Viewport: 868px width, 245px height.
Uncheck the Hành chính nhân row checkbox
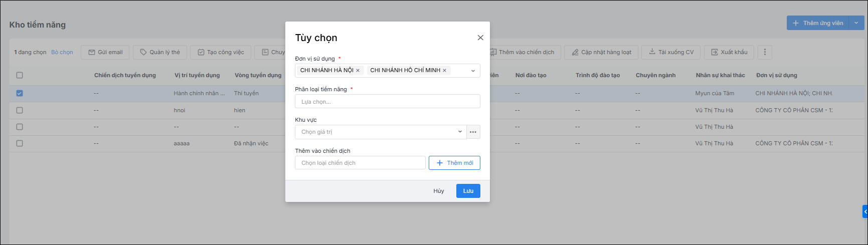tap(20, 93)
